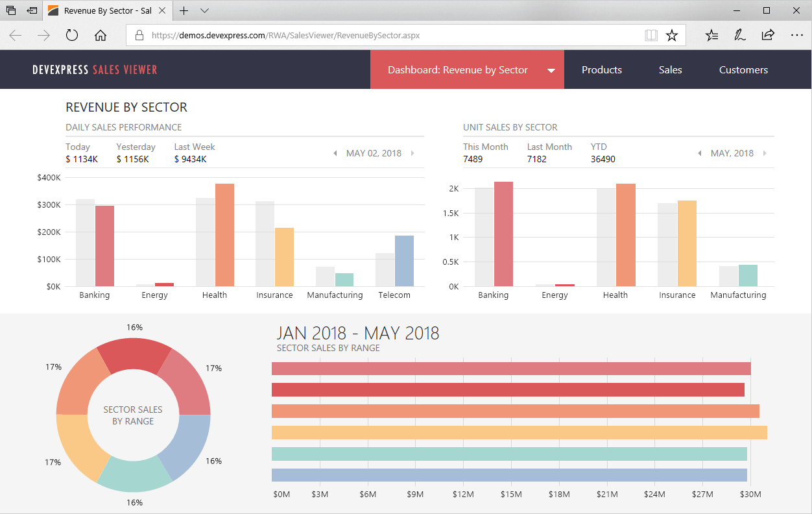Open browser settings and more menu
The width and height of the screenshot is (812, 514).
[x=796, y=36]
